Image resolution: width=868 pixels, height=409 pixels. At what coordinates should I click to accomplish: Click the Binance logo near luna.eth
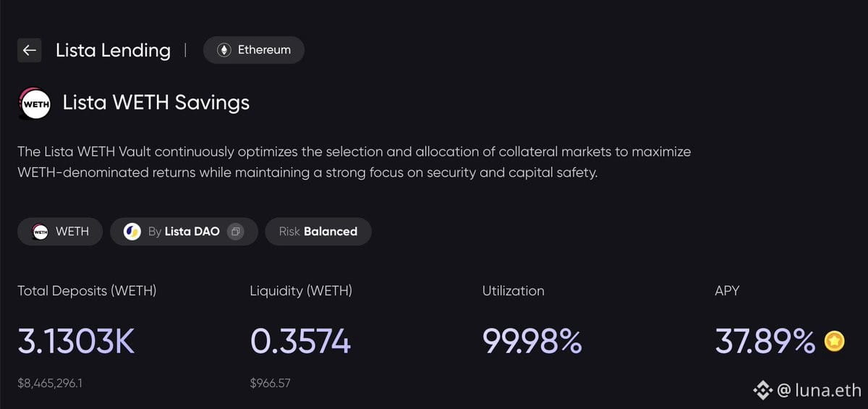point(762,391)
